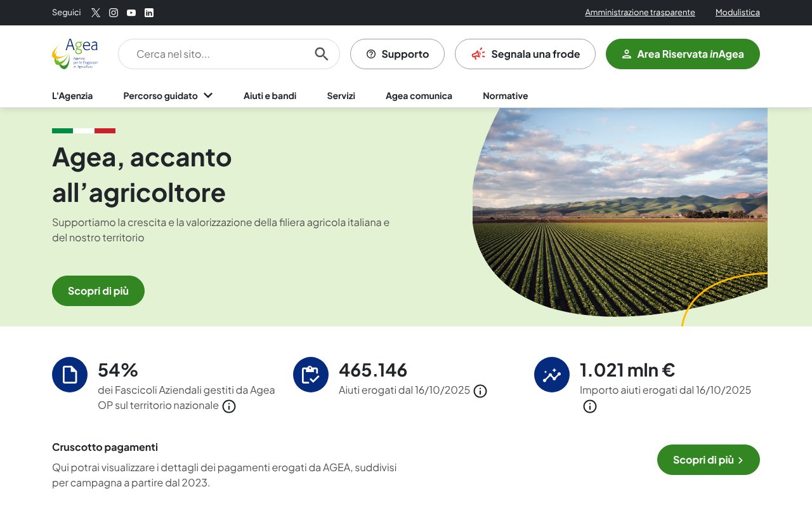
Task: Open the L'Agenzia menu item
Action: [72, 95]
